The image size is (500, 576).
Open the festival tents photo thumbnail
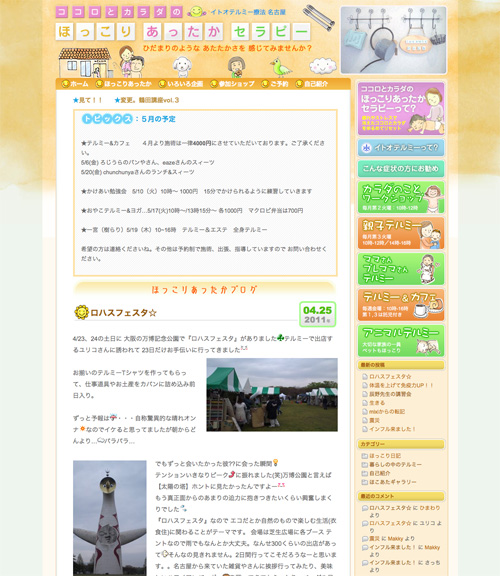[272, 395]
